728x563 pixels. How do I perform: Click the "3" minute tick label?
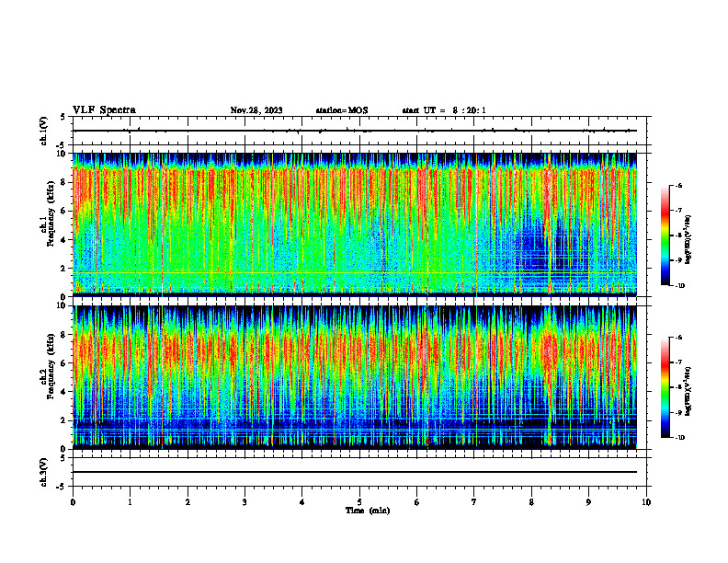pyautogui.click(x=245, y=502)
